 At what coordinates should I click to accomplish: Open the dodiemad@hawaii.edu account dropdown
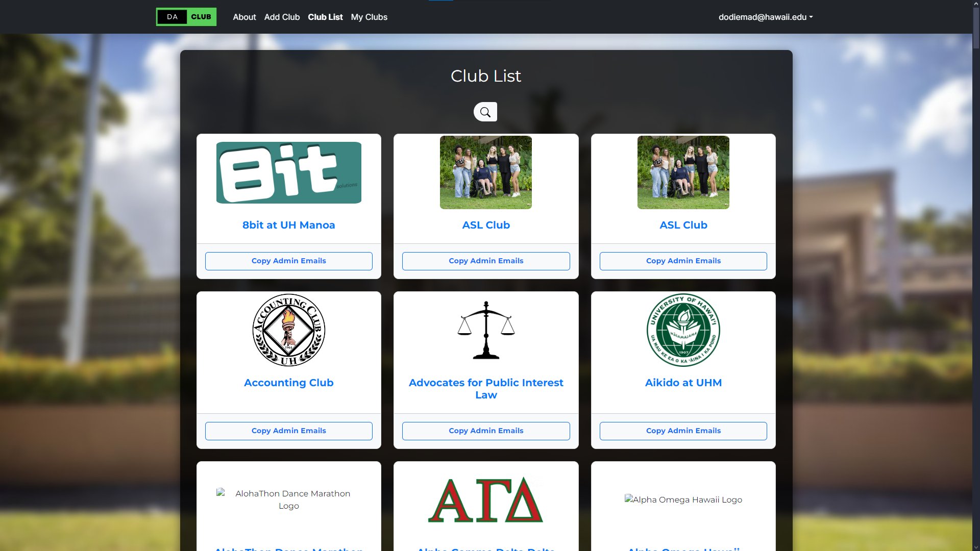[765, 17]
